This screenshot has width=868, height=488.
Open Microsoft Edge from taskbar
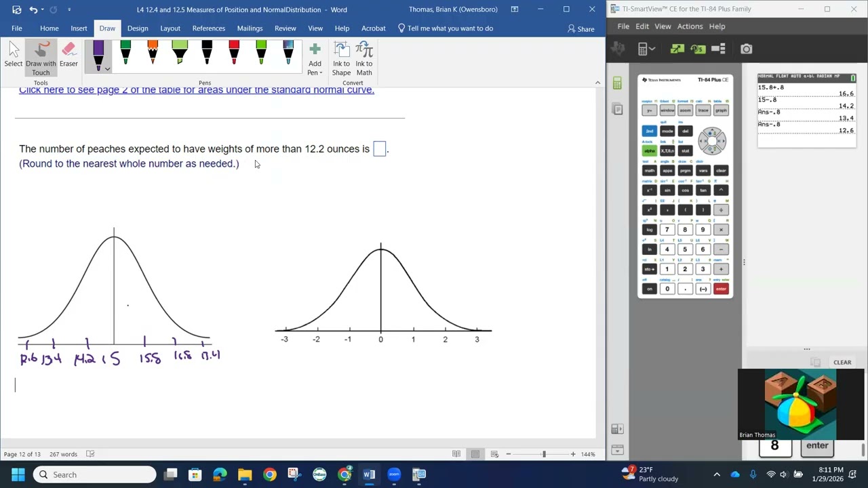220,474
